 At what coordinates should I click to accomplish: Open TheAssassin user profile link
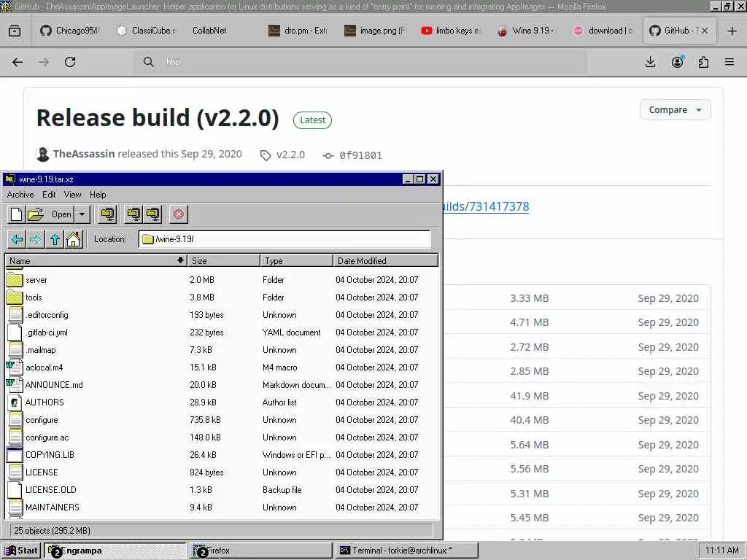[84, 154]
